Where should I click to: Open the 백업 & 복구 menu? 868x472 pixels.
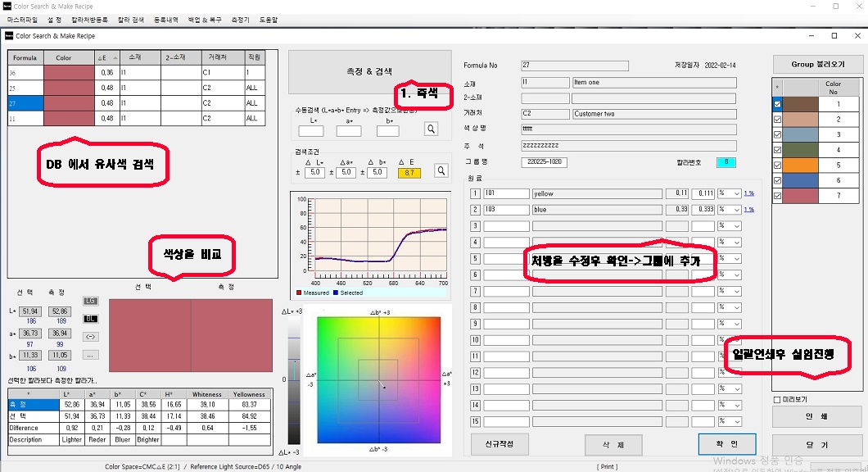click(205, 18)
